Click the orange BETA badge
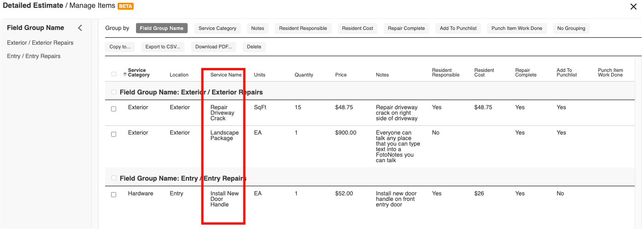The height and width of the screenshot is (229, 644). tap(125, 6)
